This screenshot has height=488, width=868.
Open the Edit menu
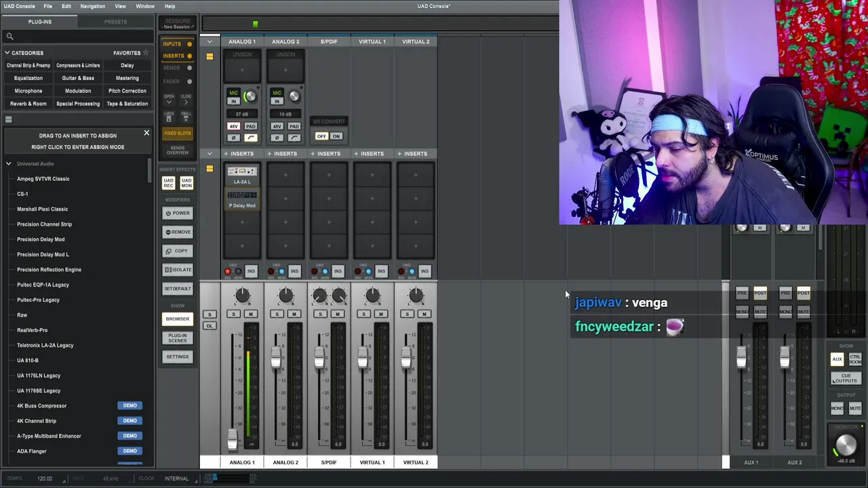pos(66,6)
